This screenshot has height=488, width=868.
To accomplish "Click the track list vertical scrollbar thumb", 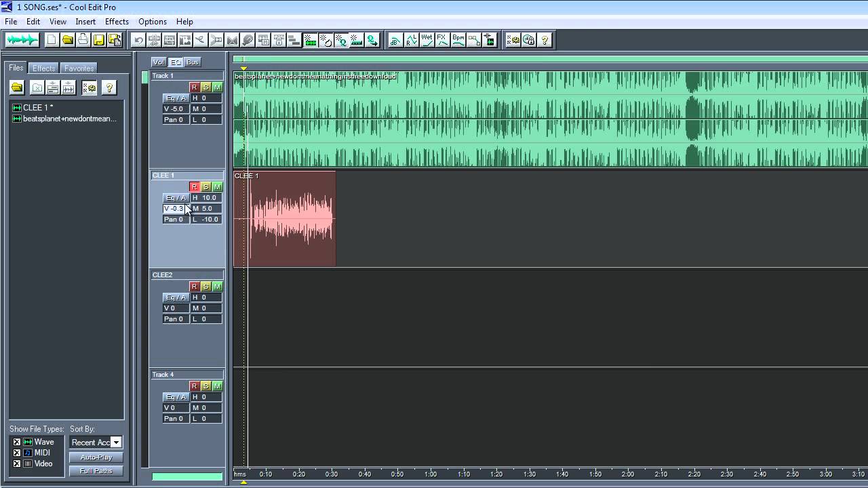I will (x=144, y=77).
